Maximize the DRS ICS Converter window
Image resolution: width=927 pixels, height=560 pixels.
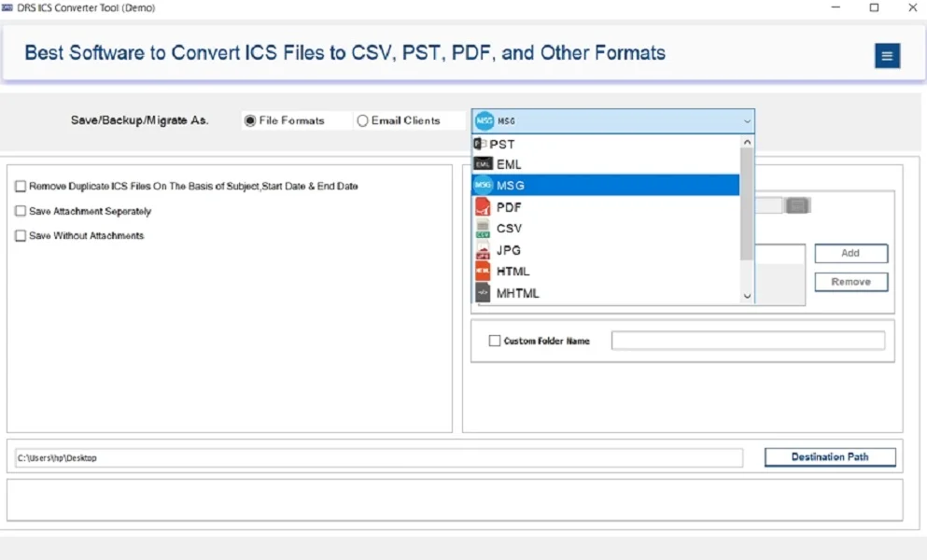click(874, 7)
